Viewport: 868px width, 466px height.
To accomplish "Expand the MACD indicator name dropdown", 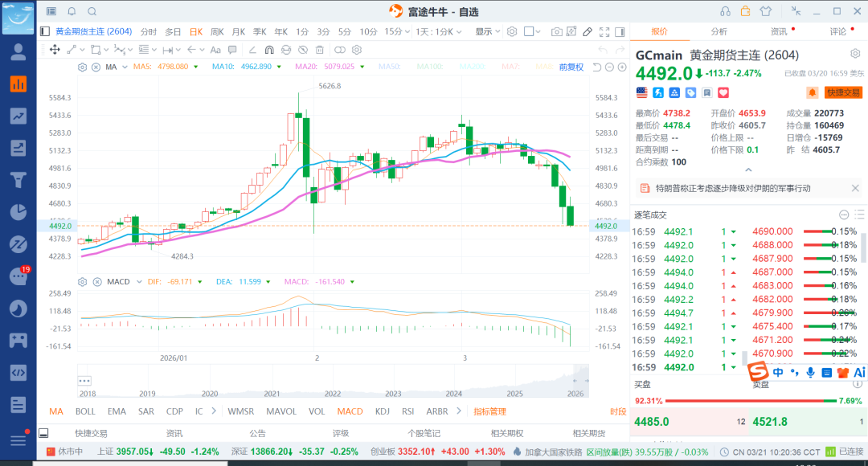I will point(139,282).
